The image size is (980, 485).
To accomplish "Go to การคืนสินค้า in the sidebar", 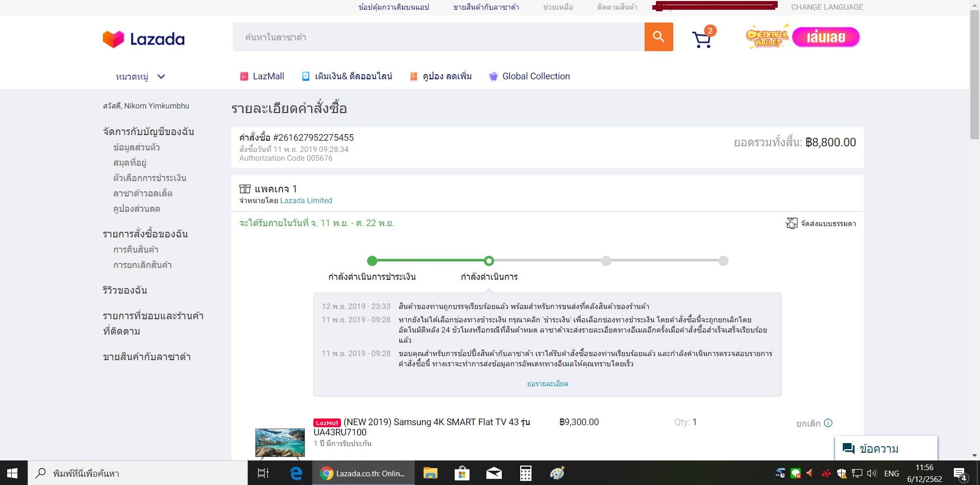I will [136, 250].
